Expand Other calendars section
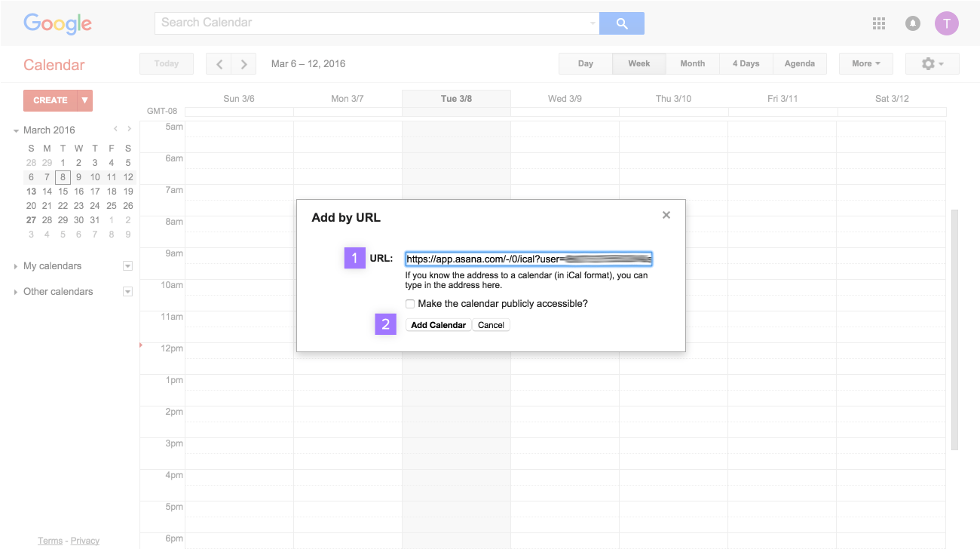Viewport: 980px width, 549px height. pyautogui.click(x=16, y=292)
